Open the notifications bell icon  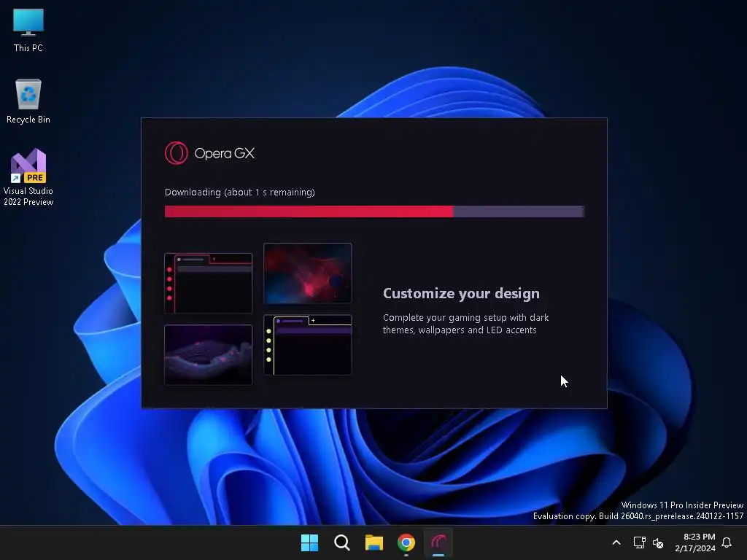click(727, 542)
